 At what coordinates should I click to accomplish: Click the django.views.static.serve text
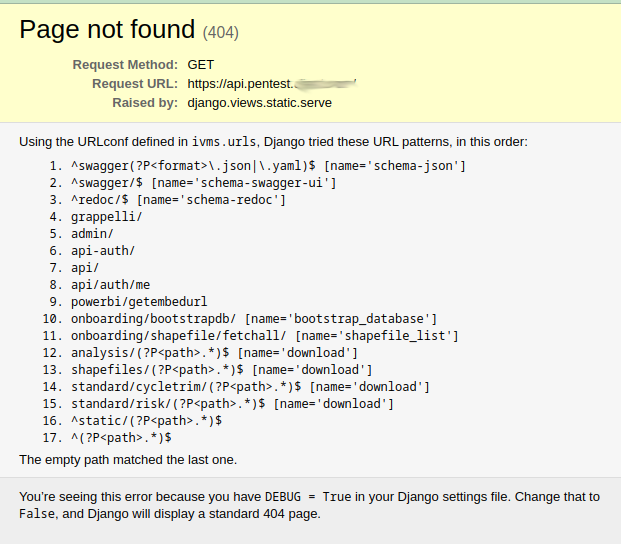pos(259,102)
